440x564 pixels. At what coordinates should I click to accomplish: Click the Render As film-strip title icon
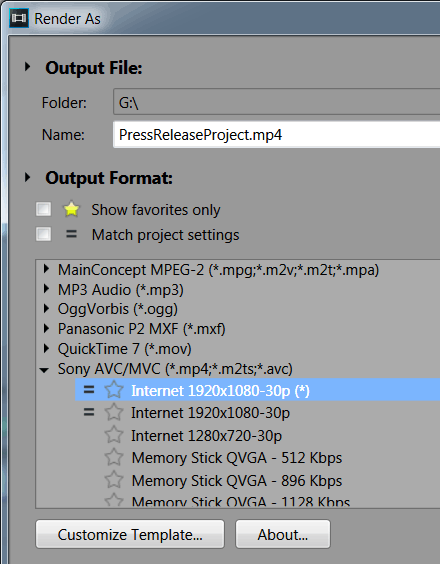[19, 18]
